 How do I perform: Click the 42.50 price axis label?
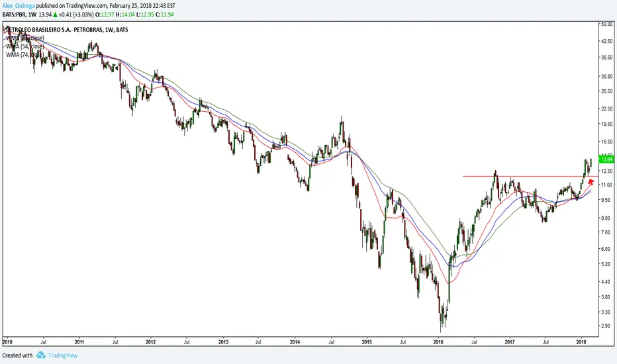(x=607, y=41)
